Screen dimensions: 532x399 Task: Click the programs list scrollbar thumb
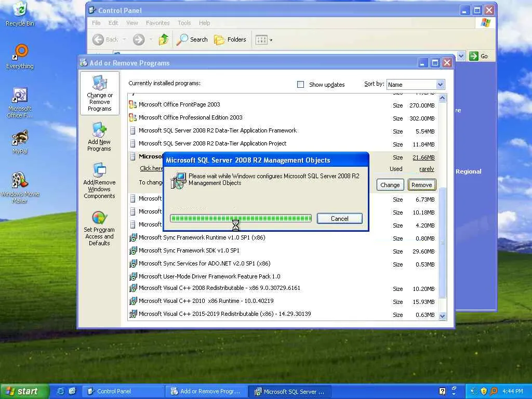pyautogui.click(x=443, y=243)
